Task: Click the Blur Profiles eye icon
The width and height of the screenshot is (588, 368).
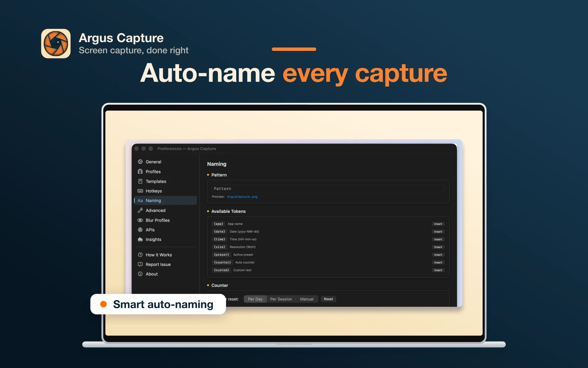Action: pos(140,220)
